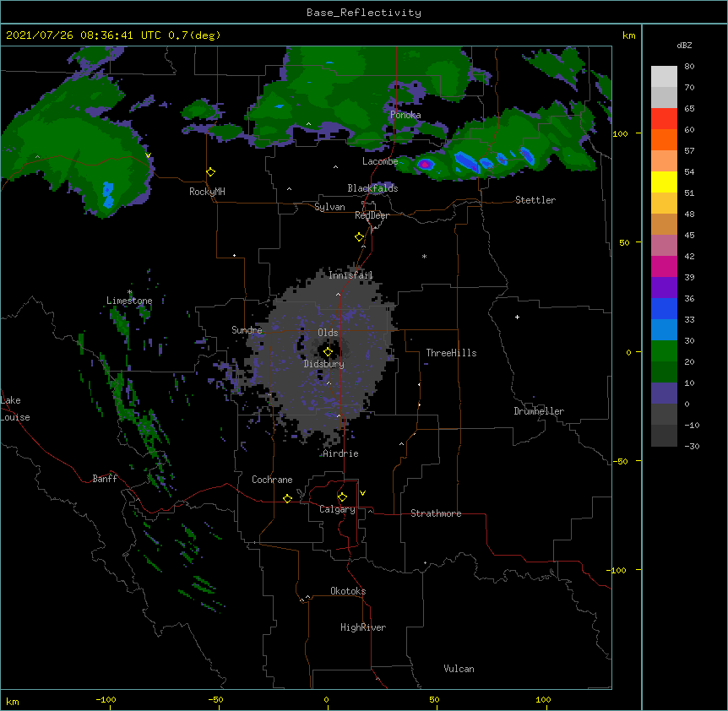Click the RockyMH label on the map
This screenshot has width=728, height=711.
pos(207,192)
